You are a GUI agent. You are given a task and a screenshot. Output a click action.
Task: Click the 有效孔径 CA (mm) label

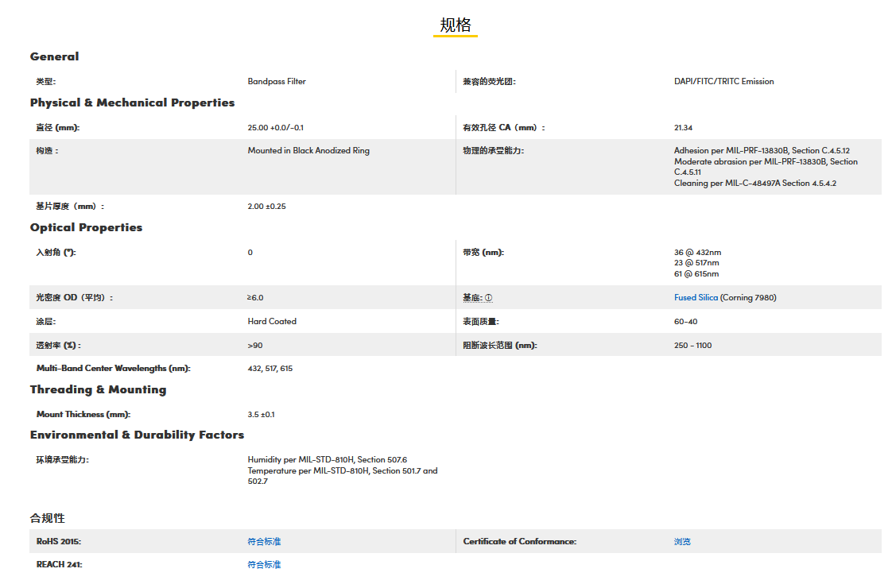pyautogui.click(x=504, y=127)
